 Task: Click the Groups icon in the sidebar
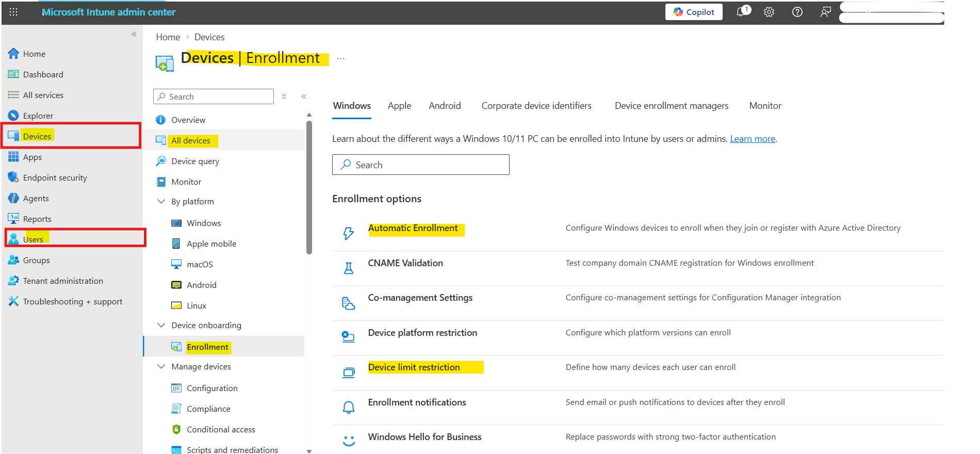click(x=13, y=260)
